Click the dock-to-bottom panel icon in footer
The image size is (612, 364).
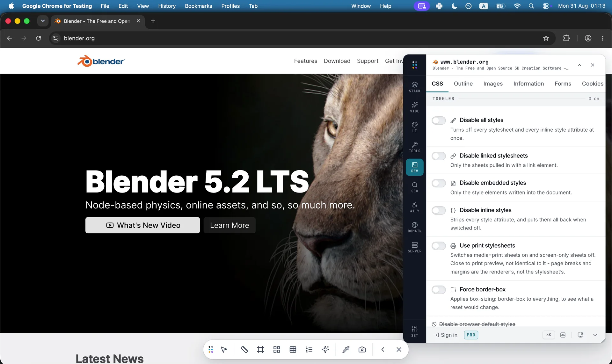pos(563,335)
